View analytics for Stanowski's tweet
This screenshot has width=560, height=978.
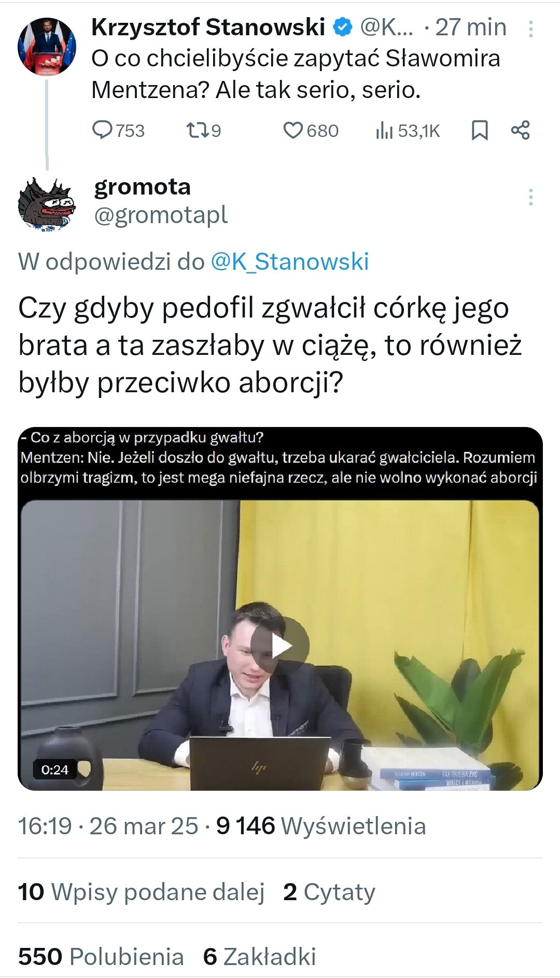[408, 131]
